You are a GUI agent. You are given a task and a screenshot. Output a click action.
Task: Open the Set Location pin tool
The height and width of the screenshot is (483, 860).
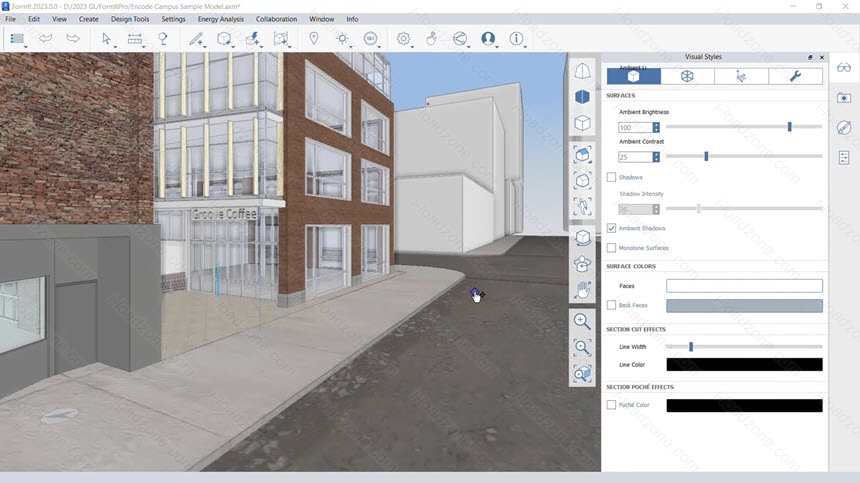pos(314,38)
